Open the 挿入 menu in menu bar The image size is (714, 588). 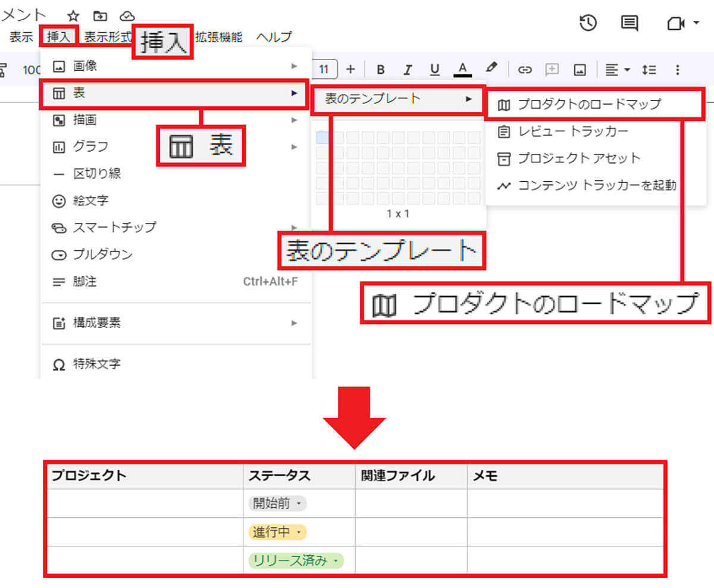58,37
